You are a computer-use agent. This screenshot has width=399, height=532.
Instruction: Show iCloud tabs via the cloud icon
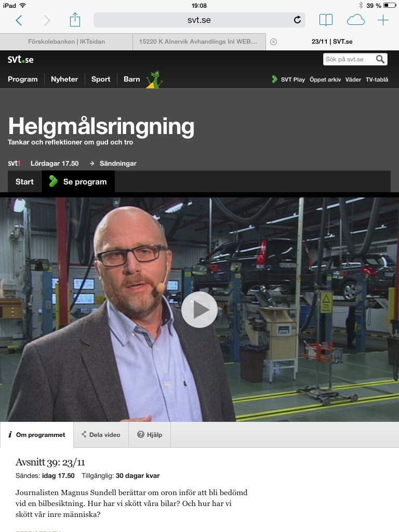pos(355,20)
